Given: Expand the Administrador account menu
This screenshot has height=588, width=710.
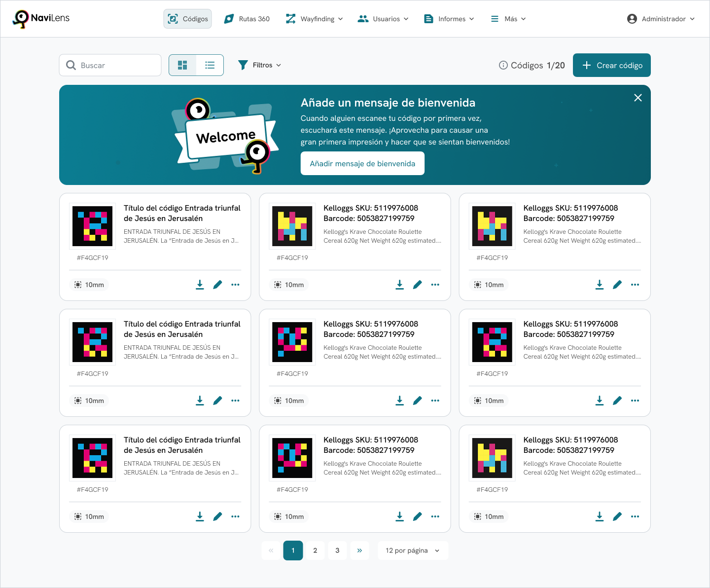Looking at the screenshot, I should point(661,19).
